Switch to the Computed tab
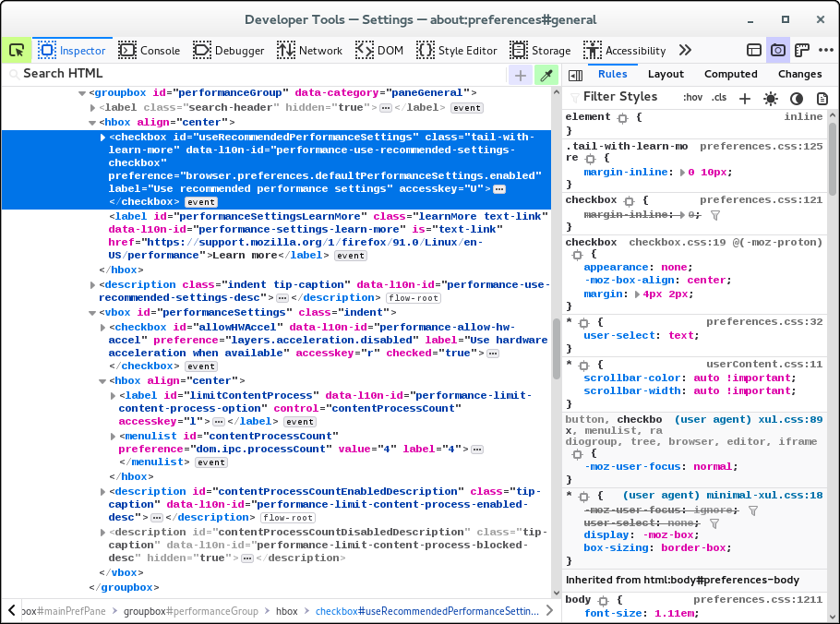840x624 pixels. coord(730,74)
